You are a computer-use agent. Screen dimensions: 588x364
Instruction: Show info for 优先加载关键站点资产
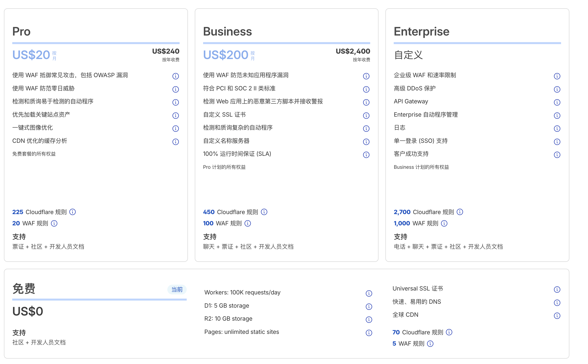tap(176, 116)
